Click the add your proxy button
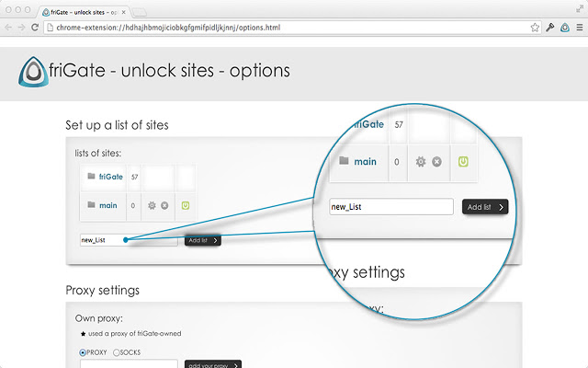 click(x=213, y=364)
